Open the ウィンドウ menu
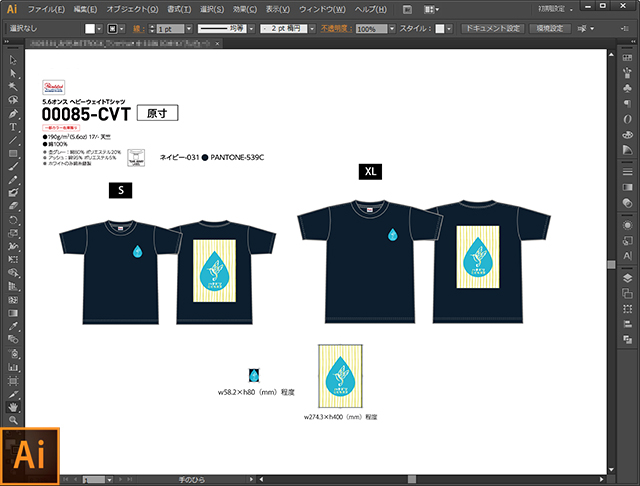Image resolution: width=640 pixels, height=486 pixels. (x=321, y=9)
